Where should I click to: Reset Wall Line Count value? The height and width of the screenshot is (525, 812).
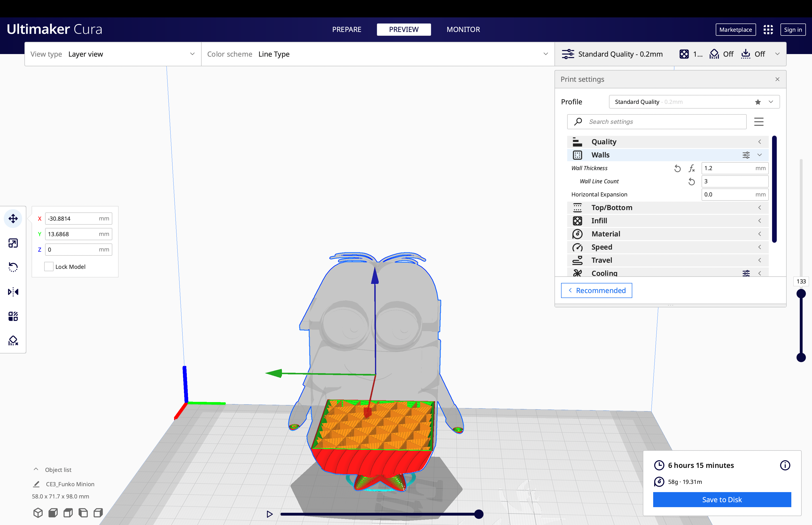(x=691, y=182)
